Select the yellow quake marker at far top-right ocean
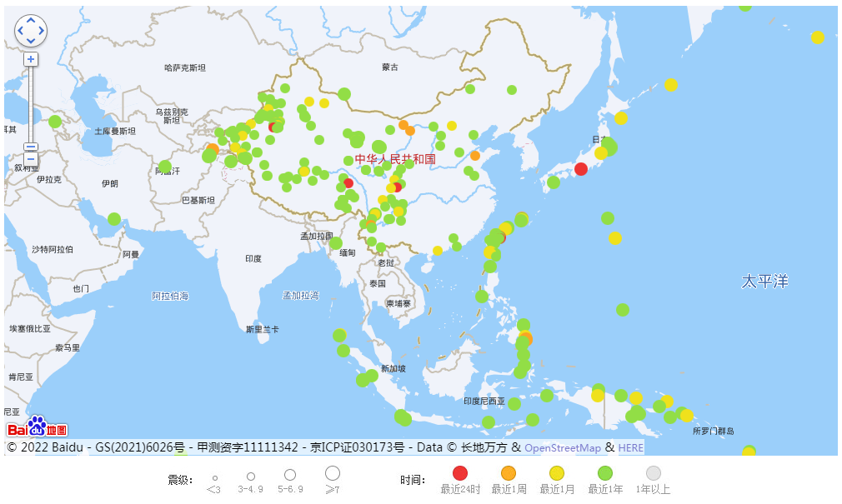Image resolution: width=842 pixels, height=504 pixels. click(817, 37)
